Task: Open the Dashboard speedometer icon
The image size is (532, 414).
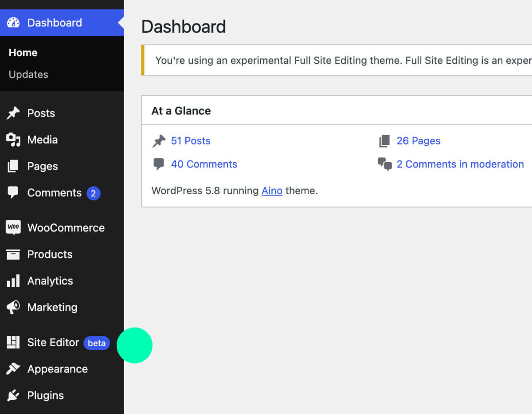Action: coord(13,22)
